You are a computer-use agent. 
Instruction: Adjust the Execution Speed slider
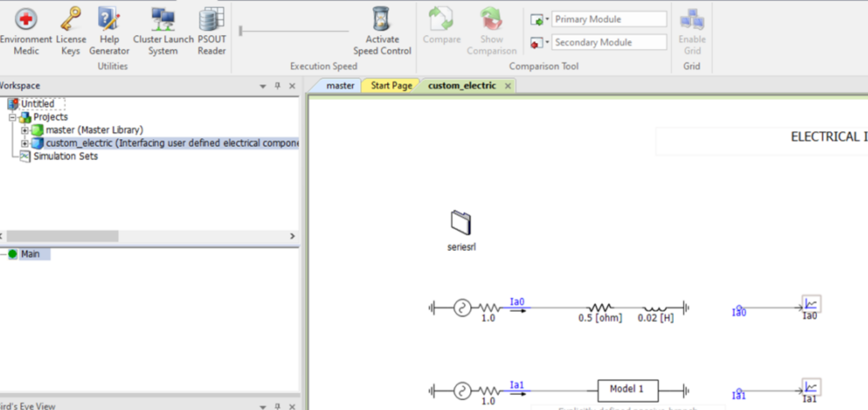click(241, 31)
